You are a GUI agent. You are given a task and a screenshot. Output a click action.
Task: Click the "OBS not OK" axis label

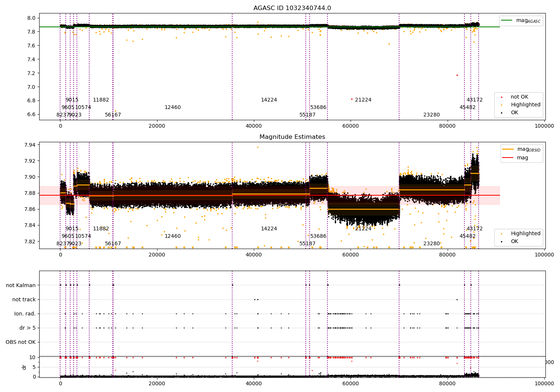(21, 342)
